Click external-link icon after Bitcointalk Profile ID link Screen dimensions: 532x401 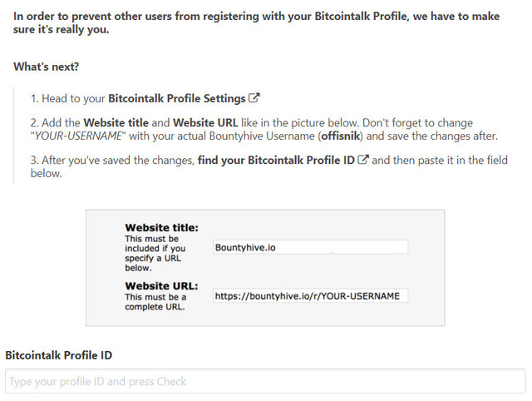pyautogui.click(x=363, y=160)
